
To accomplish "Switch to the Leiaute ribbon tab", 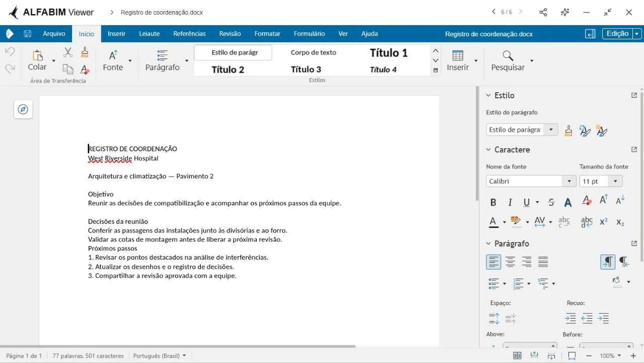I will click(149, 34).
